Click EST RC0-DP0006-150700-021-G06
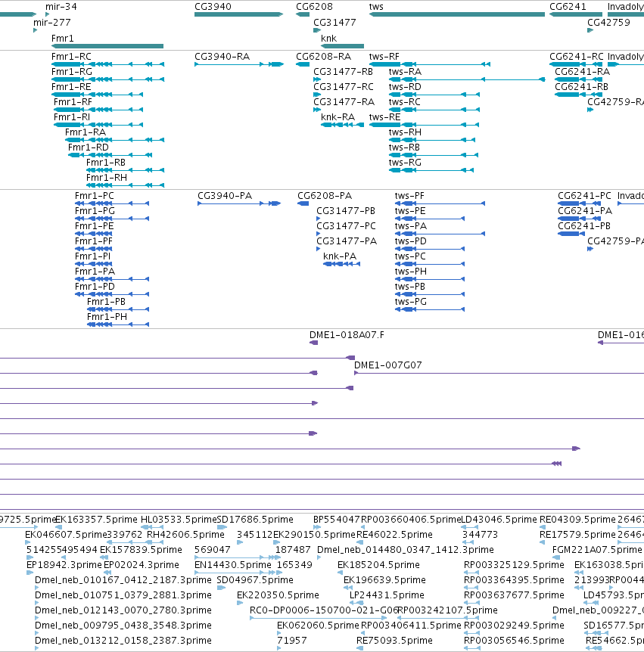Image resolution: width=644 pixels, height=652 pixels. [x=319, y=618]
